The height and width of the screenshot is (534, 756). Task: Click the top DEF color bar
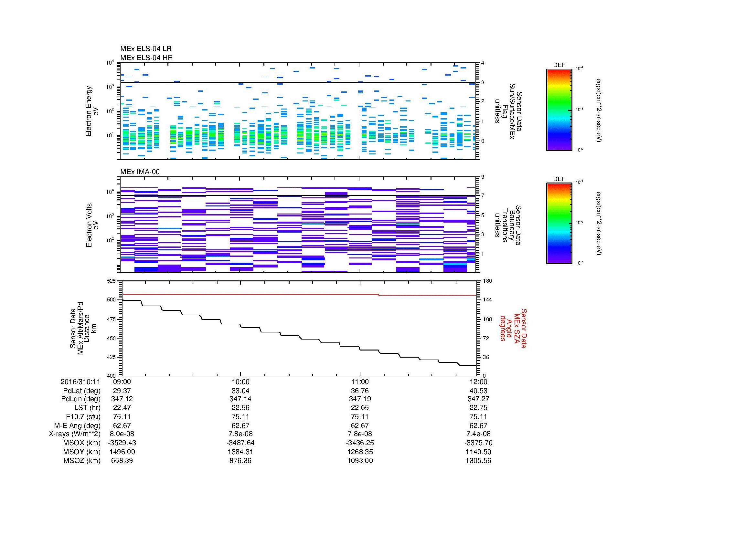(x=559, y=110)
